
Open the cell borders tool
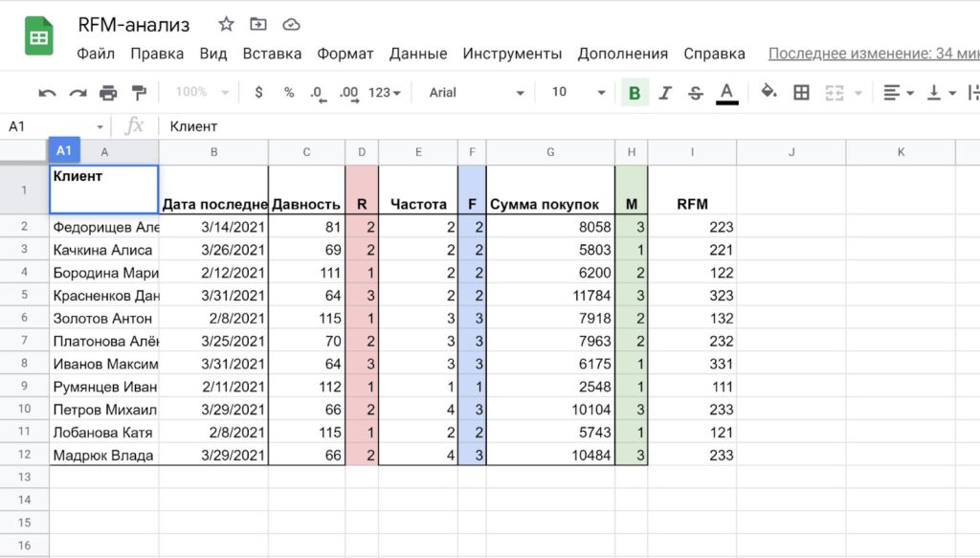point(802,93)
